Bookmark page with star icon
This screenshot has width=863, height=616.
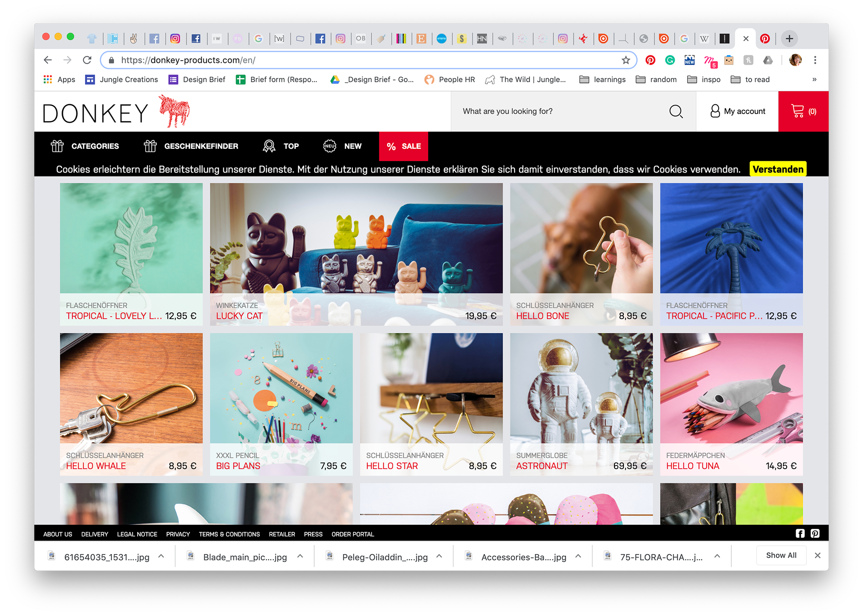[x=626, y=60]
